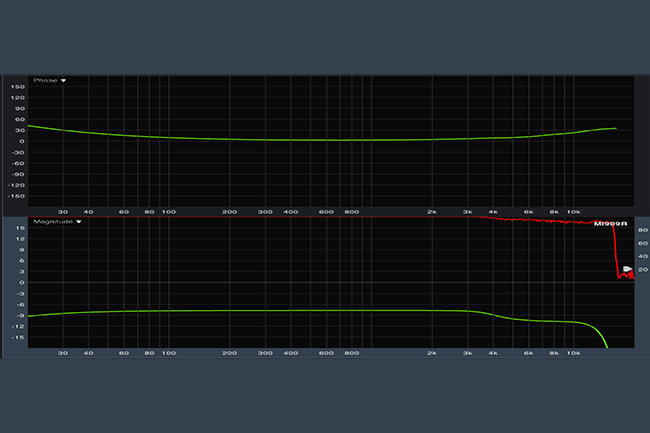Open the Phase plot type dropdown

(x=50, y=80)
